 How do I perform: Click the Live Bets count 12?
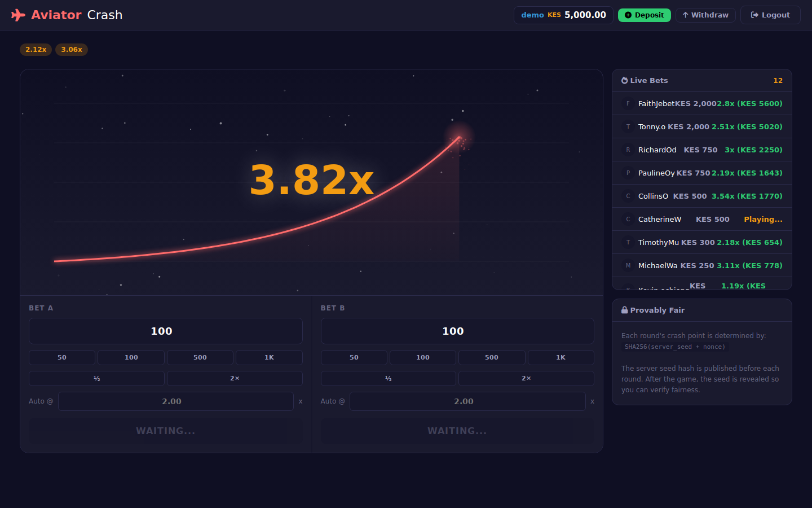point(778,81)
